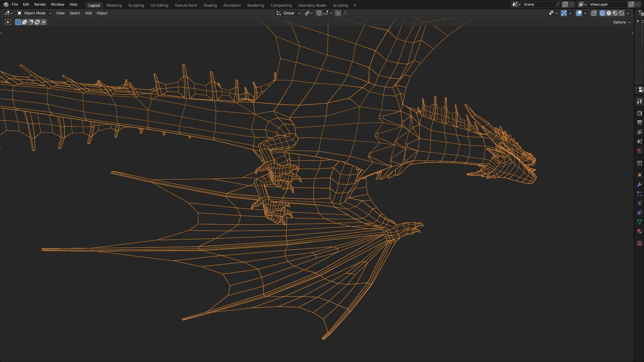Screen dimensions: 644x362
Task: Toggle snapping magnet icon
Action: click(319, 13)
